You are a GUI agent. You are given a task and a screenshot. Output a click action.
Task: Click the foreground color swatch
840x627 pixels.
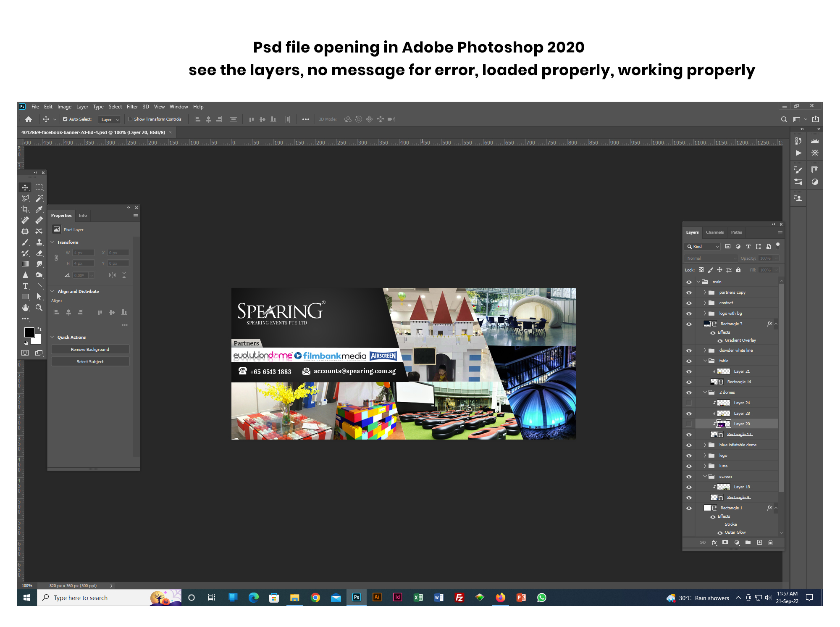coord(29,332)
